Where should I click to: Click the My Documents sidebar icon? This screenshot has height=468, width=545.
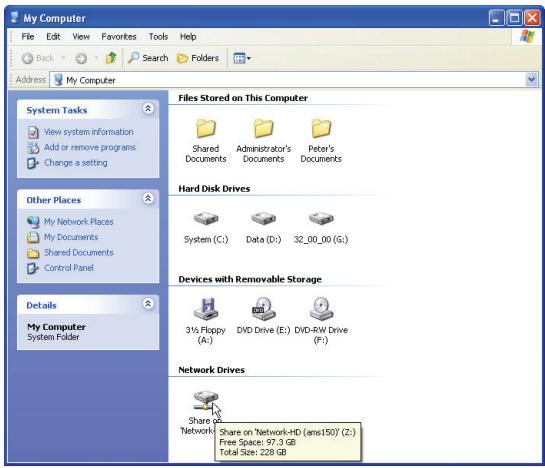[33, 237]
